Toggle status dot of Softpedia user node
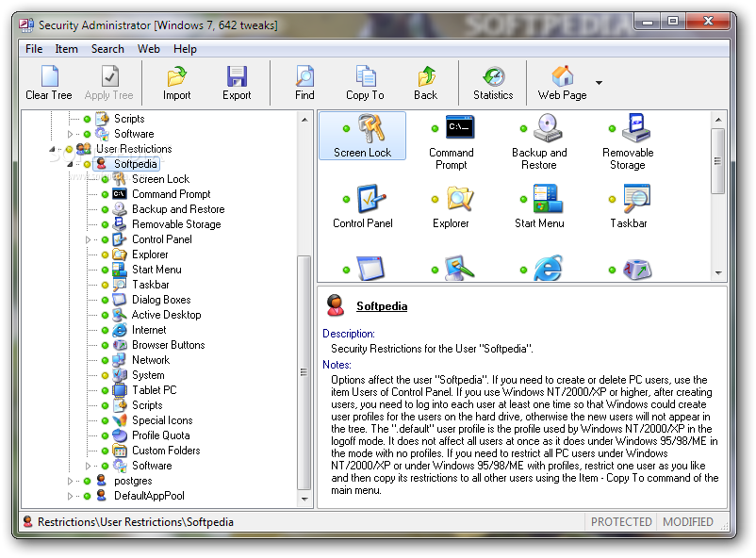Screen dimensions: 756x558 88,164
